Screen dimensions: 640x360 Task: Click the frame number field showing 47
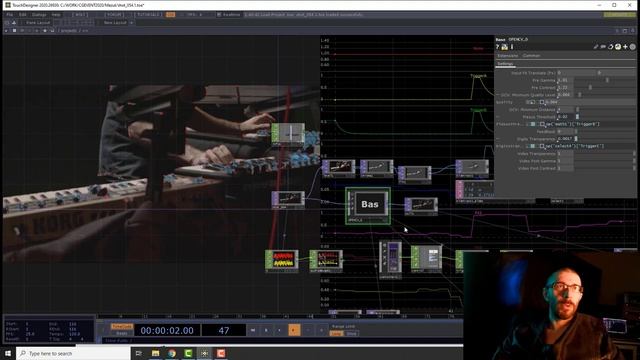[x=224, y=330]
